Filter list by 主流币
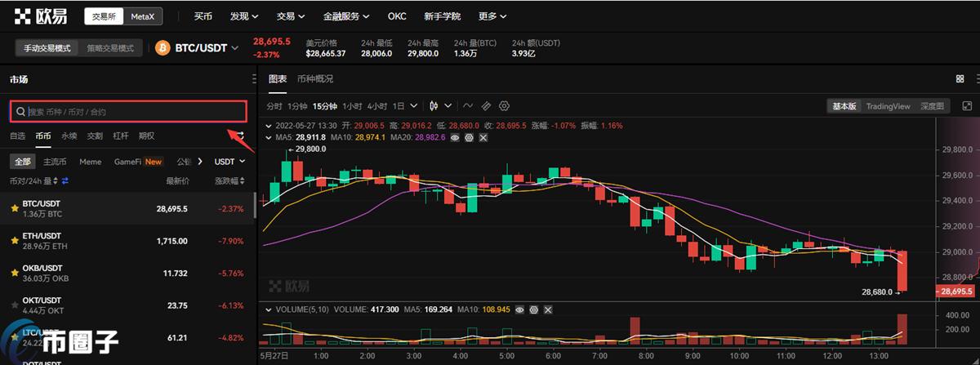 (x=55, y=162)
